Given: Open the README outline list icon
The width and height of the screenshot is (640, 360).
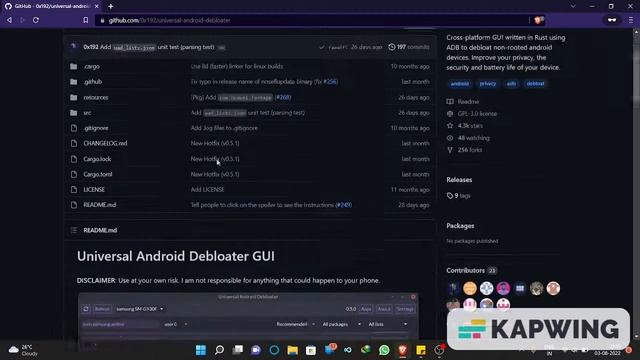Looking at the screenshot, I should [x=73, y=230].
